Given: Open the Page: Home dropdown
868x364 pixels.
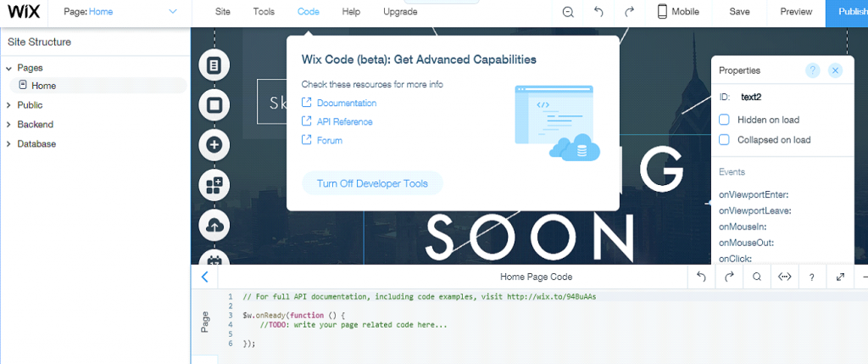Looking at the screenshot, I should pyautogui.click(x=120, y=12).
